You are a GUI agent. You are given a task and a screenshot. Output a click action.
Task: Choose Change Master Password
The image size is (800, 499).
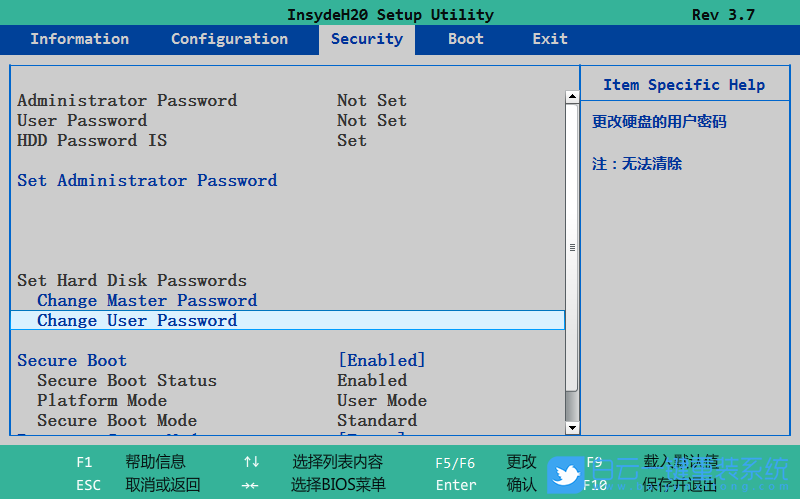click(147, 300)
